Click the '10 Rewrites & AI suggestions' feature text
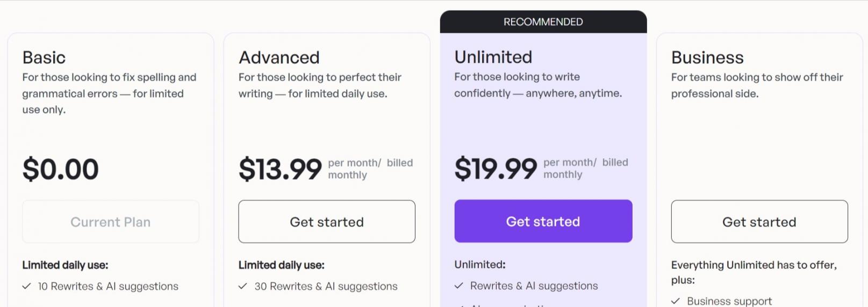This screenshot has width=868, height=307. click(x=108, y=287)
